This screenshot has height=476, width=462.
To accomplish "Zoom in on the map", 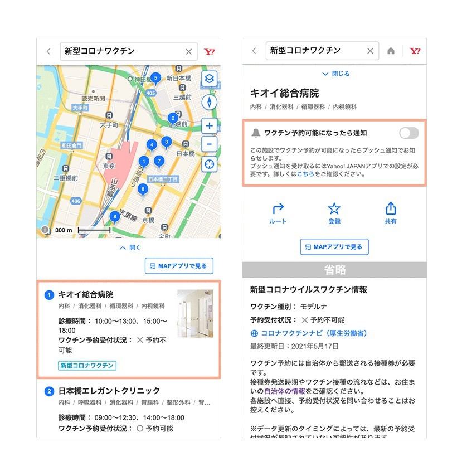I will coord(210,125).
